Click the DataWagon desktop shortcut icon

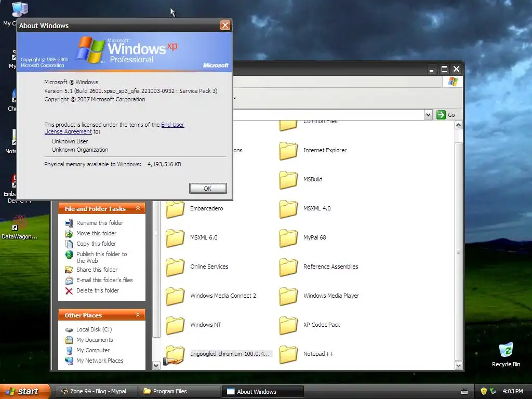[x=19, y=223]
